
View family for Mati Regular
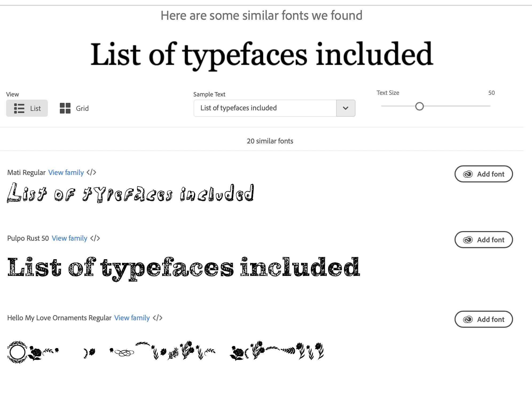[66, 173]
